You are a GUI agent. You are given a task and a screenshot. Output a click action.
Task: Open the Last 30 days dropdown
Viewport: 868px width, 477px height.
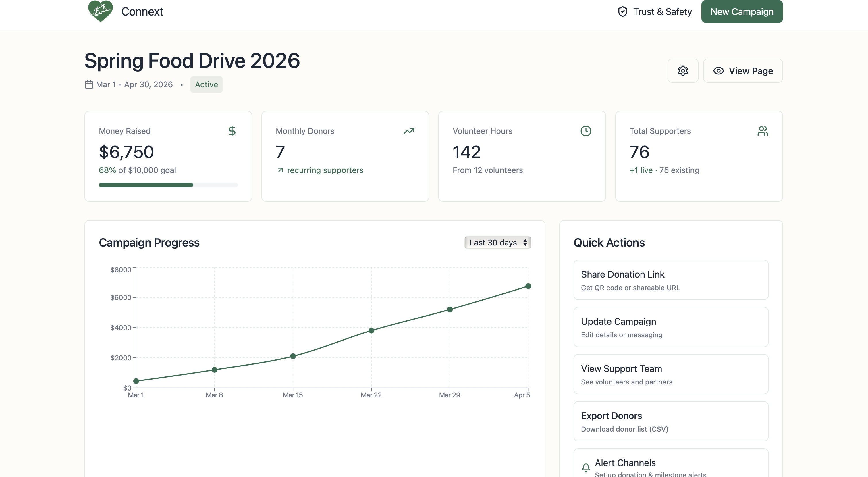point(497,242)
